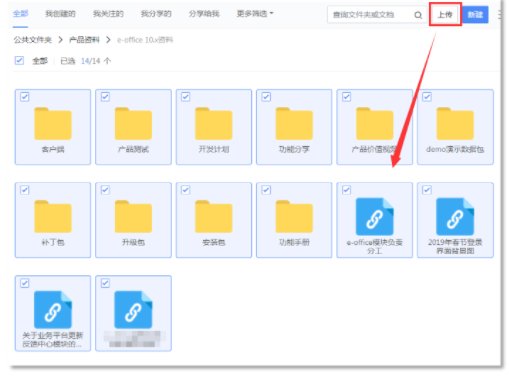The image size is (509, 379).
Task: Click the chevron after 公共文件夹 breadcrumb
Action: (60, 40)
